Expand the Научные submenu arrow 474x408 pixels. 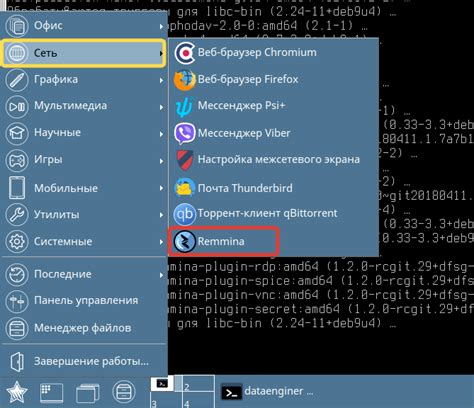click(x=161, y=134)
